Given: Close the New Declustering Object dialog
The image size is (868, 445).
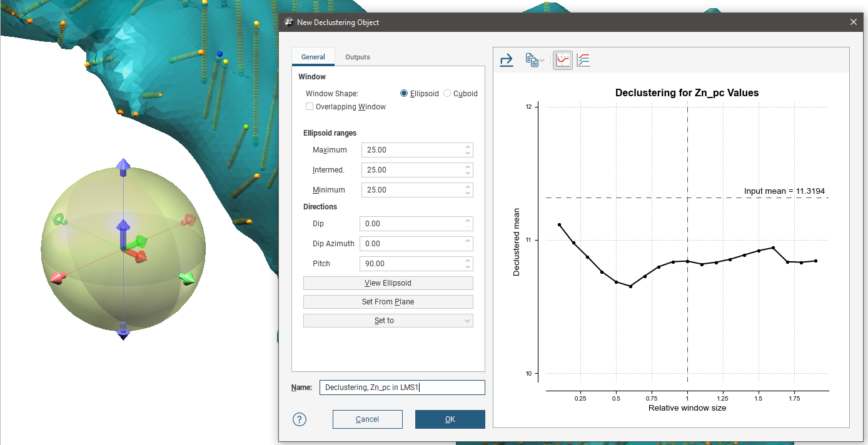Looking at the screenshot, I should coord(854,22).
